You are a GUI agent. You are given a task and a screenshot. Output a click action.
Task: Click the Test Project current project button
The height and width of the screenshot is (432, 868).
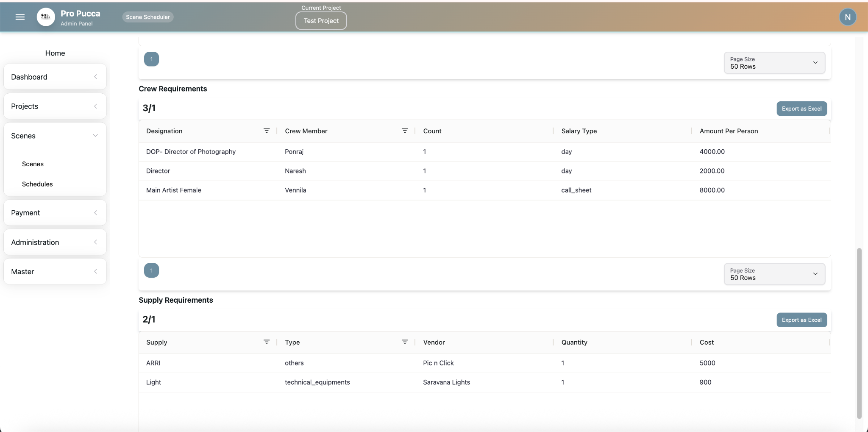point(321,21)
